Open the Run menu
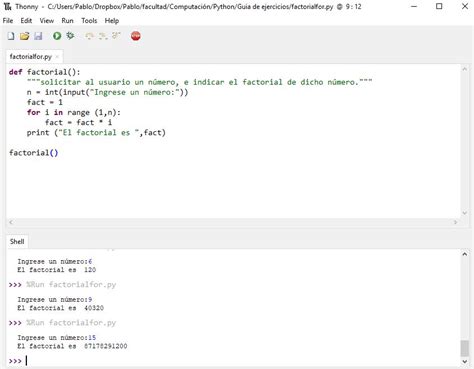Viewport: 474px width, 369px height. pyautogui.click(x=67, y=21)
